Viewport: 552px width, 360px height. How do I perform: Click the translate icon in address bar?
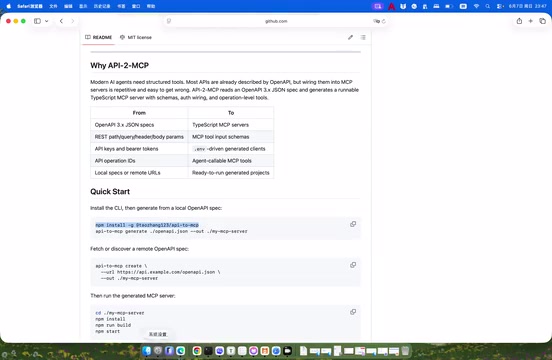(x=376, y=21)
